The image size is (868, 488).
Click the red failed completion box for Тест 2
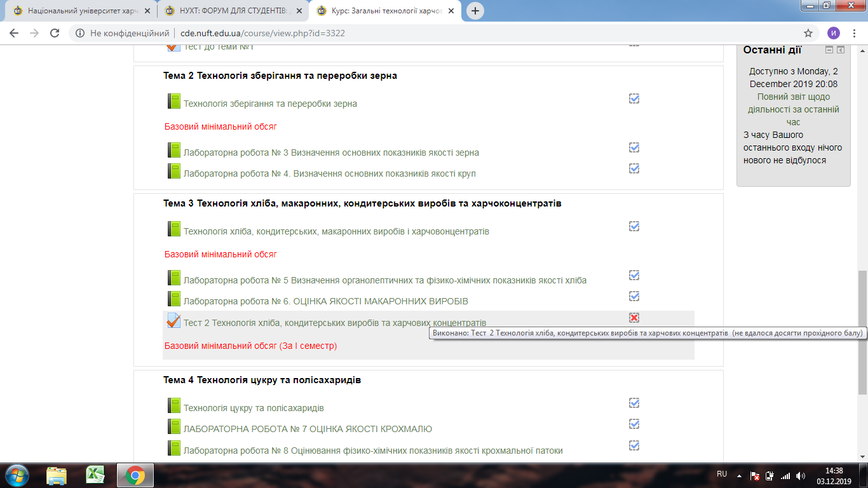click(x=634, y=318)
